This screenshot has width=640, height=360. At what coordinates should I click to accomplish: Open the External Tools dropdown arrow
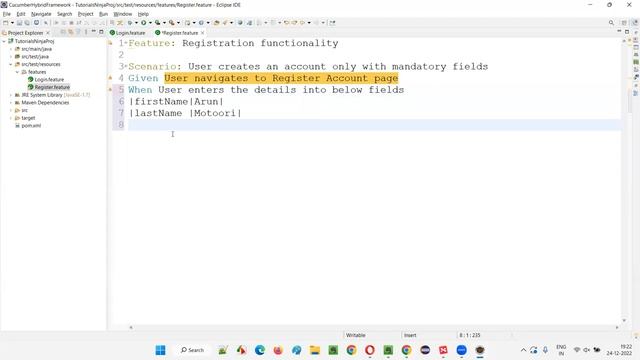[x=178, y=23]
